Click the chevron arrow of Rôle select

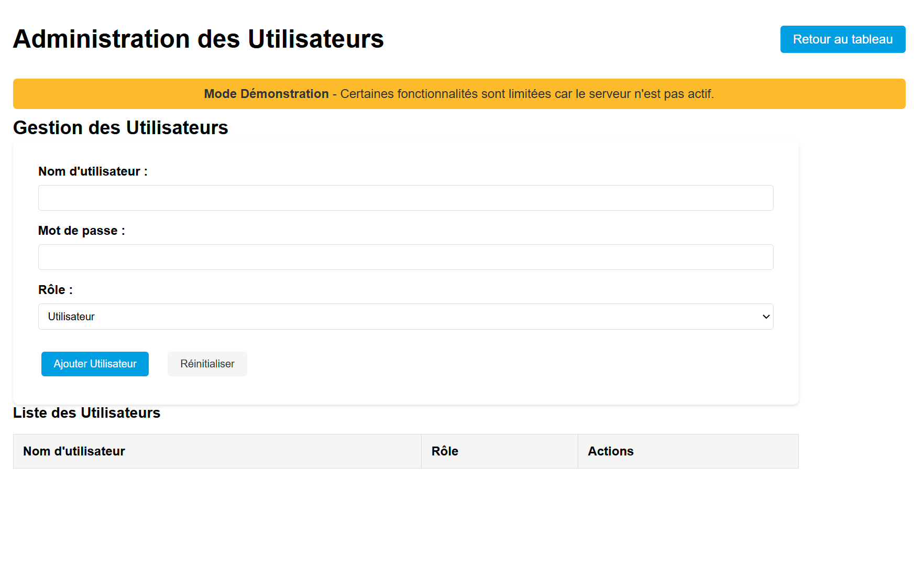(x=766, y=317)
